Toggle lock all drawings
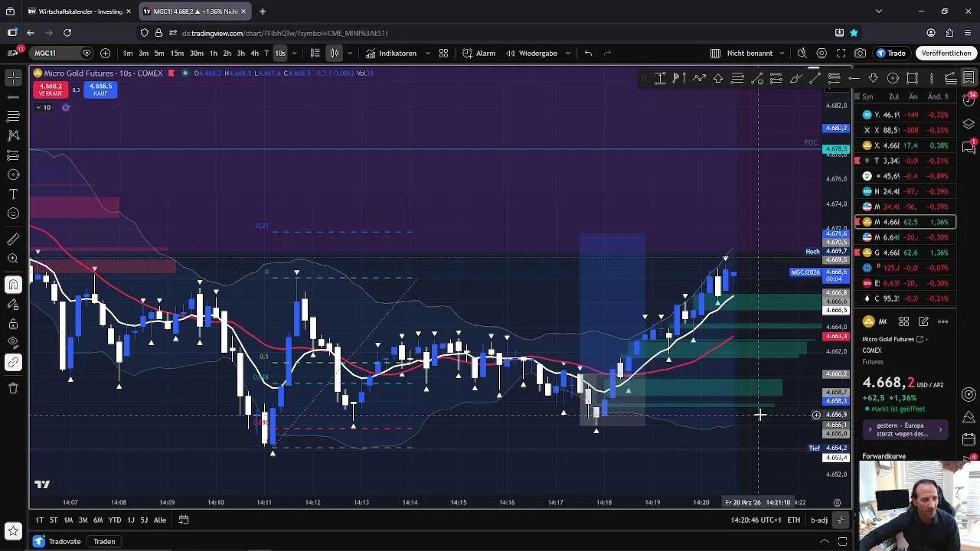980x551 pixels. (13, 324)
